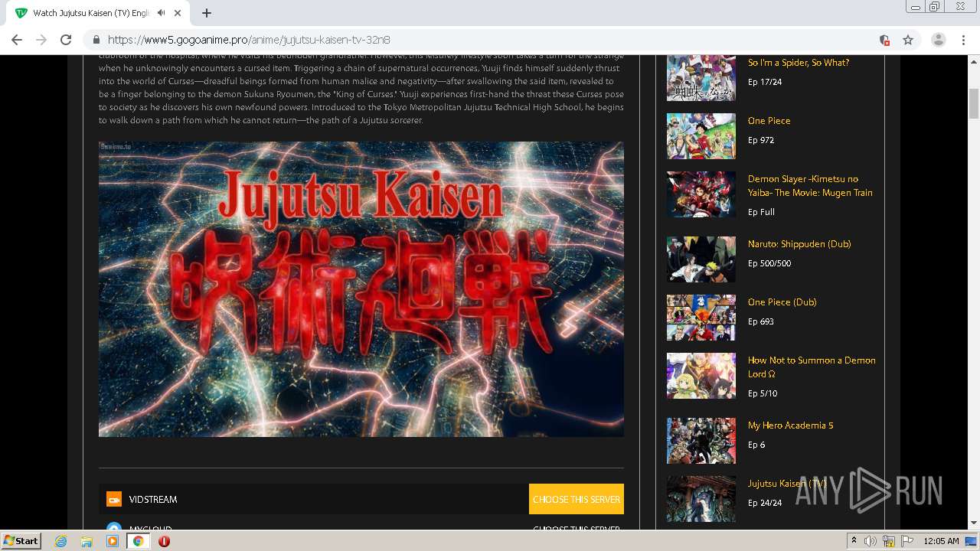980x551 pixels.
Task: Click Ep 17/24 text
Action: coord(764,82)
